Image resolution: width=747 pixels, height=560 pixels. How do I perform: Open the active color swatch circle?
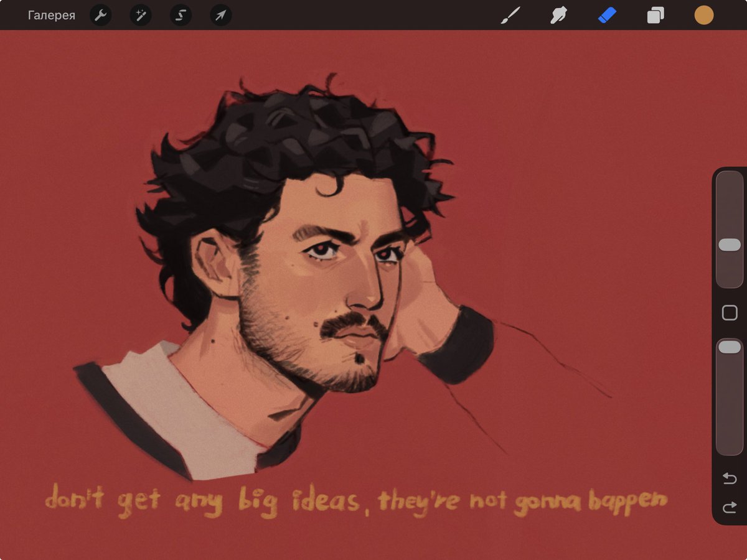pyautogui.click(x=704, y=15)
